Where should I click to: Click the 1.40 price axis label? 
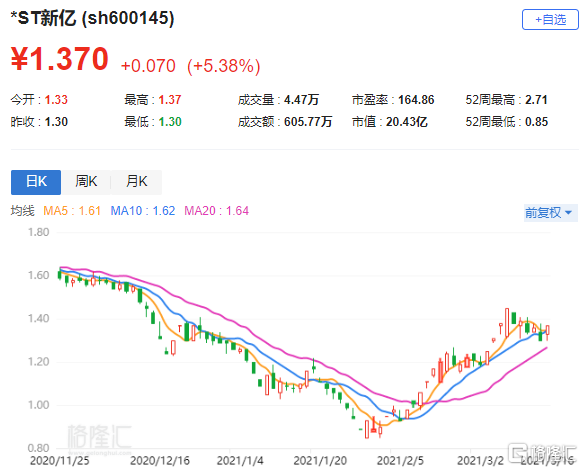[x=38, y=319]
